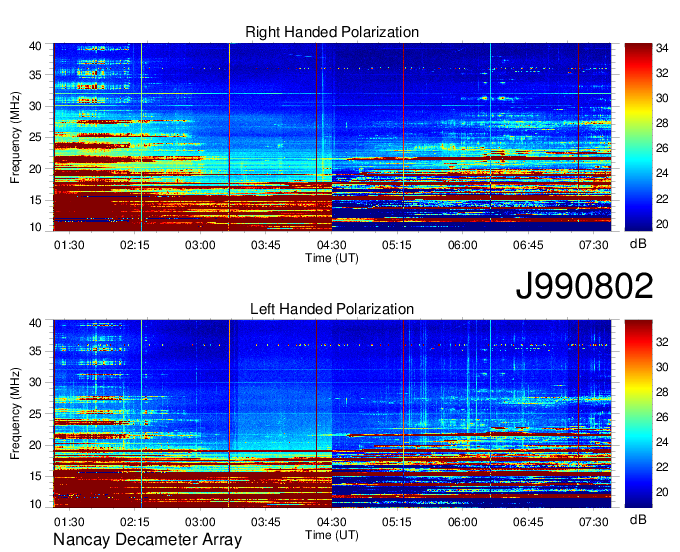
Task: Click the "Left Handed Polarization" plot title
Action: [x=332, y=309]
